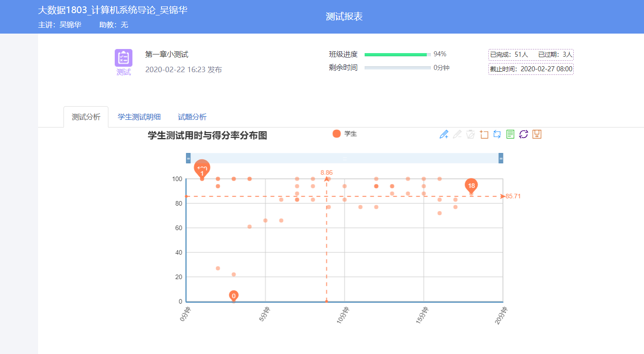The height and width of the screenshot is (354, 644).
Task: Click the purple refresh icon above the chart
Action: tap(523, 134)
